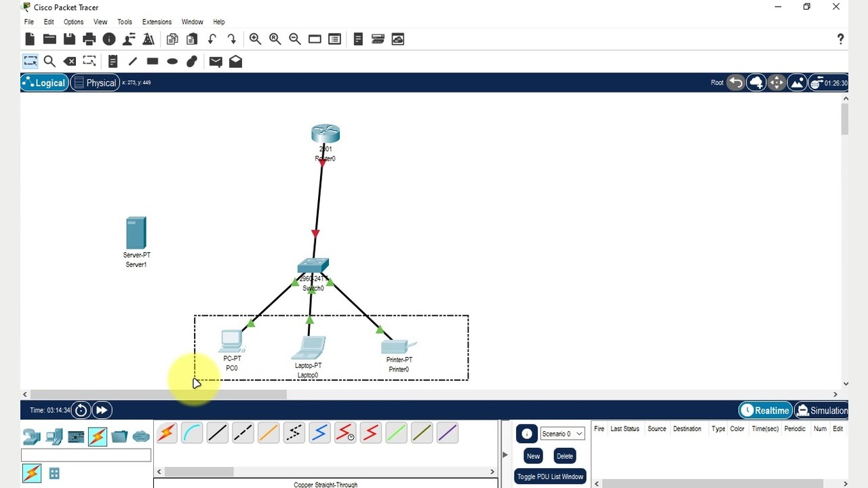This screenshot has height=488, width=868.
Task: Open the Edit menu
Action: (x=49, y=22)
